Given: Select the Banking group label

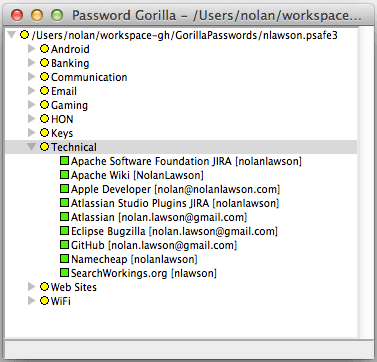Looking at the screenshot, I should pyautogui.click(x=70, y=63).
